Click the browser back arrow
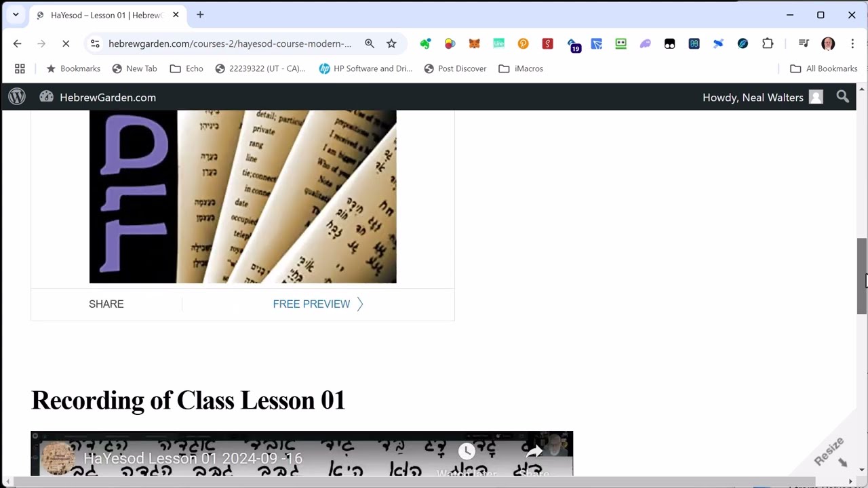 tap(18, 43)
